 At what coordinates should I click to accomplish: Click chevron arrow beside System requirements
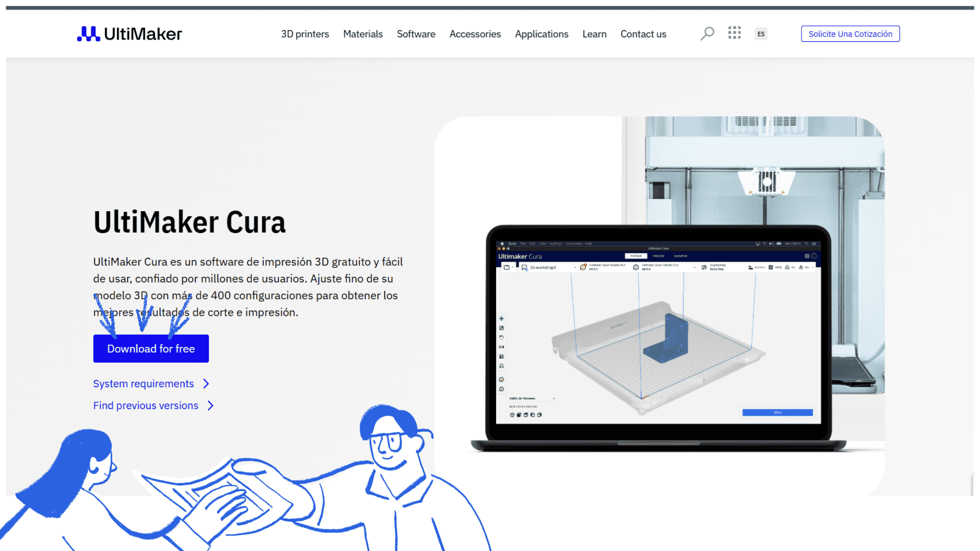pyautogui.click(x=206, y=384)
